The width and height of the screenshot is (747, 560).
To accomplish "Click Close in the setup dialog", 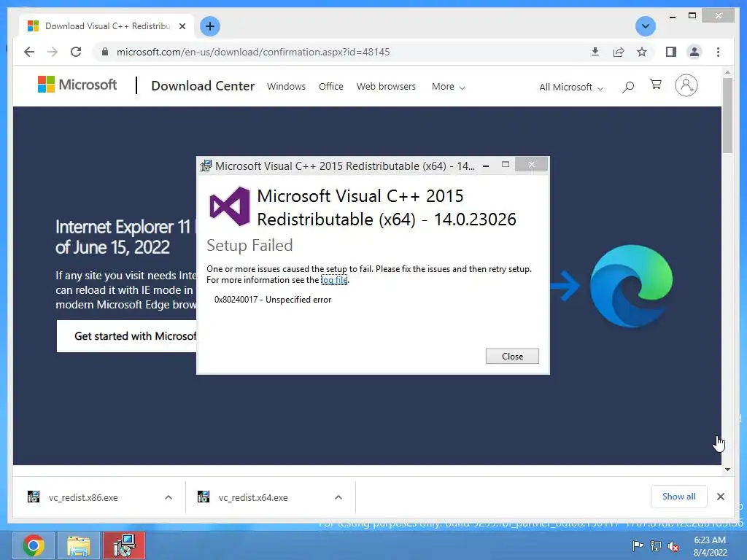I will pyautogui.click(x=512, y=356).
